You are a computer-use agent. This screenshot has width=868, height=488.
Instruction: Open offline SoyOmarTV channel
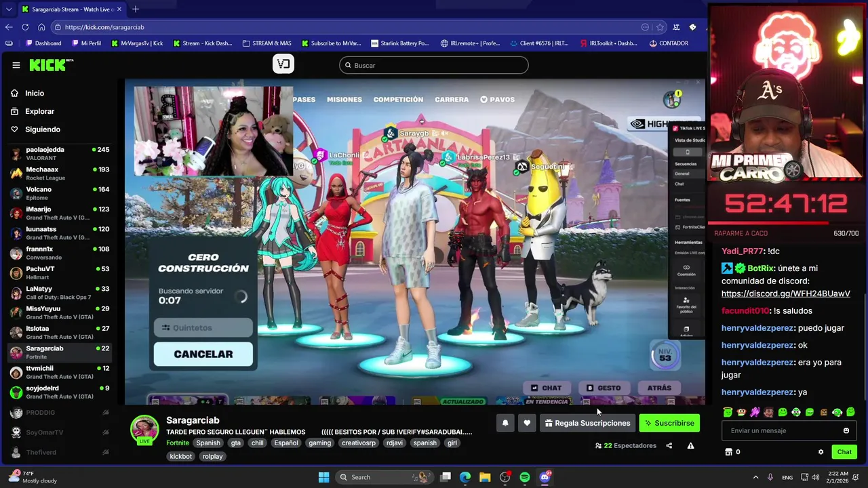(60, 432)
